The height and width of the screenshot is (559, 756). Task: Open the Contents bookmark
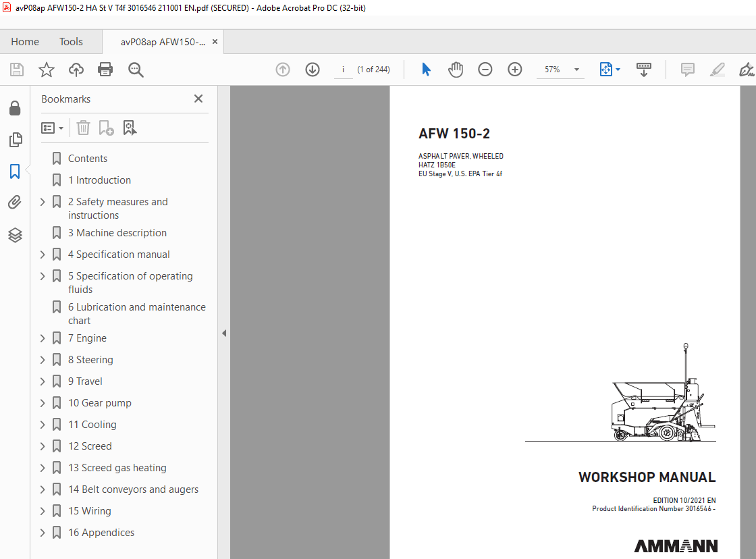88,159
